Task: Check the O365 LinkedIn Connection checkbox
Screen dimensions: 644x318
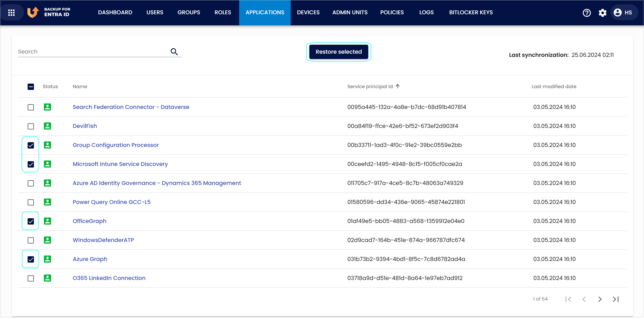Action: (31, 278)
